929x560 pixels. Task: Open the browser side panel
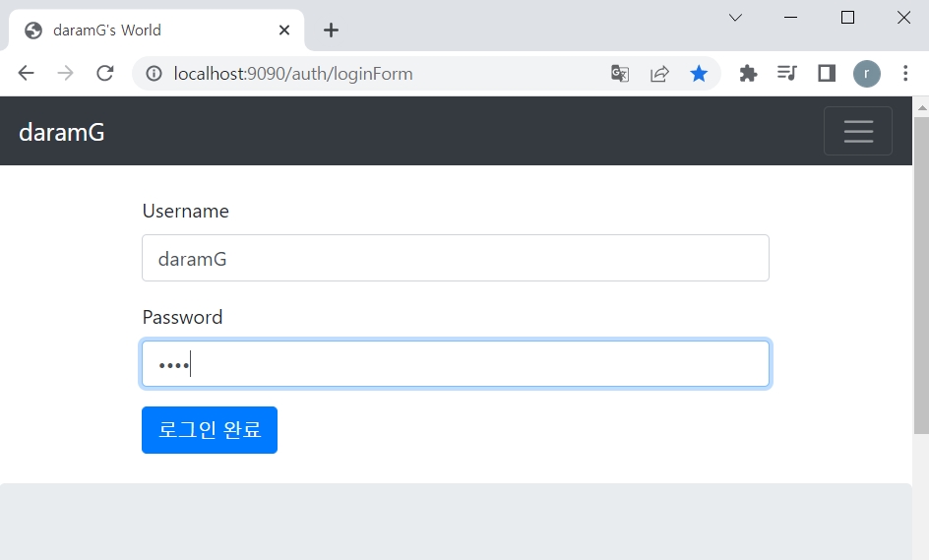(827, 74)
